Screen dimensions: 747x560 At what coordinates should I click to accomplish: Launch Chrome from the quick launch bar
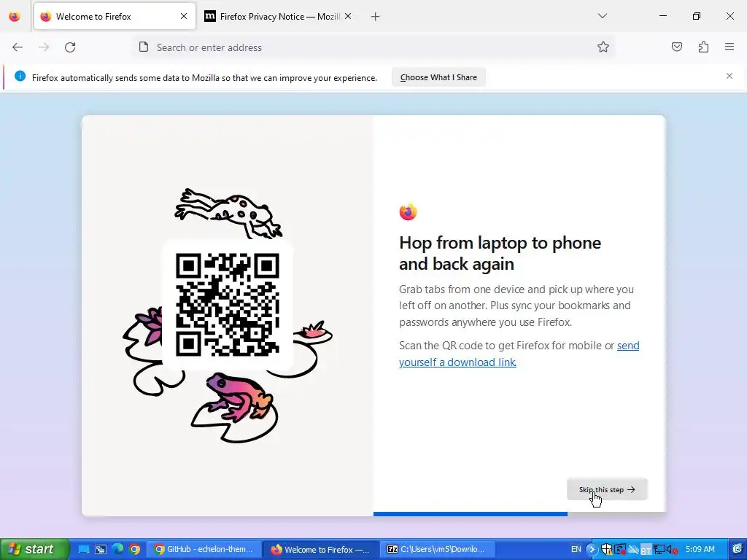pyautogui.click(x=135, y=549)
